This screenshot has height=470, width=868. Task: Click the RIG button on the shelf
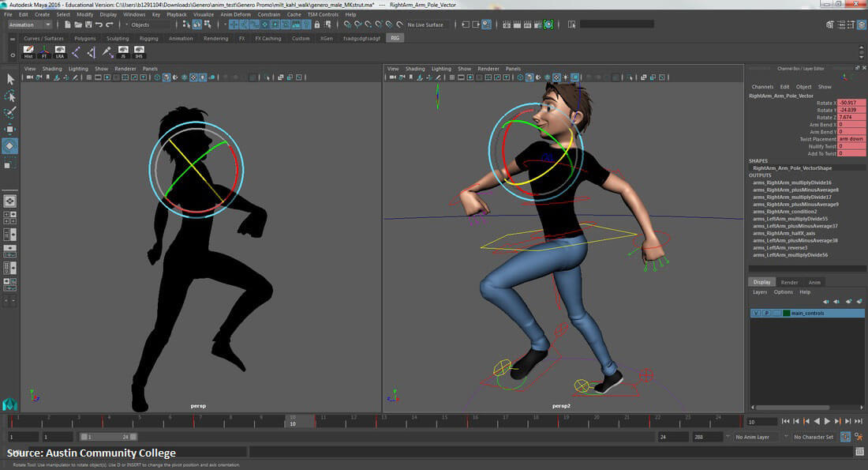(x=394, y=37)
